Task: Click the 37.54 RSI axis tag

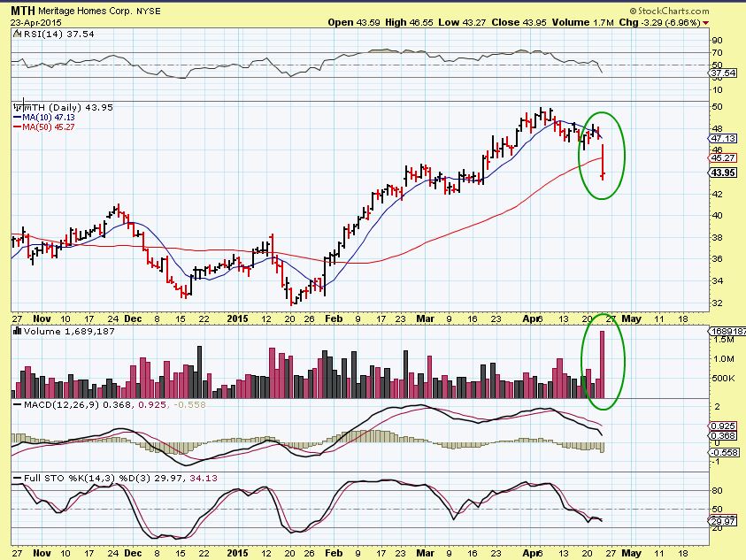Action: (723, 73)
